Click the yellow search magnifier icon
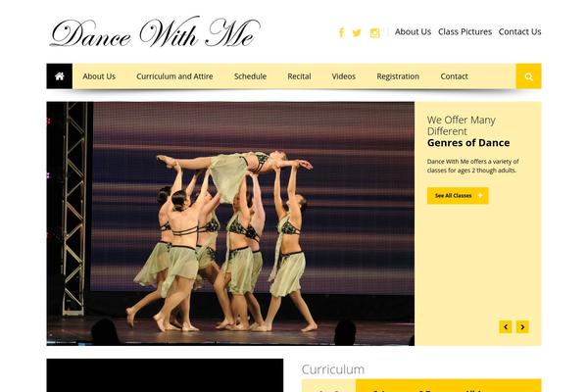The width and height of the screenshot is (588, 392). [x=528, y=76]
